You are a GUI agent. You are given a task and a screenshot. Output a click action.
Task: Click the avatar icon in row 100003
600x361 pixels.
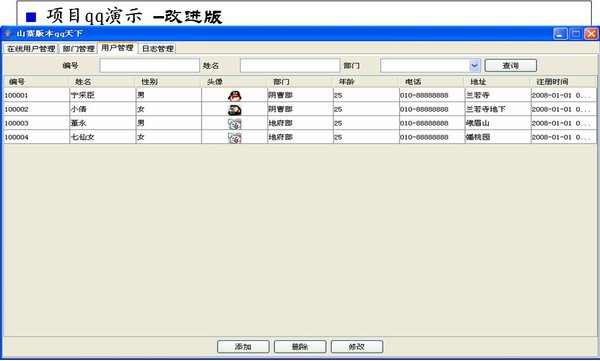[x=235, y=124]
